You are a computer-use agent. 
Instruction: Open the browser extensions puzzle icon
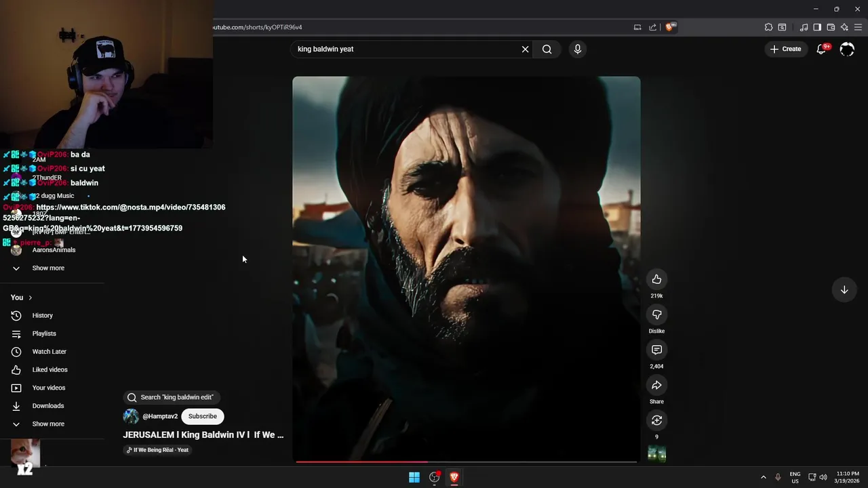tap(768, 27)
